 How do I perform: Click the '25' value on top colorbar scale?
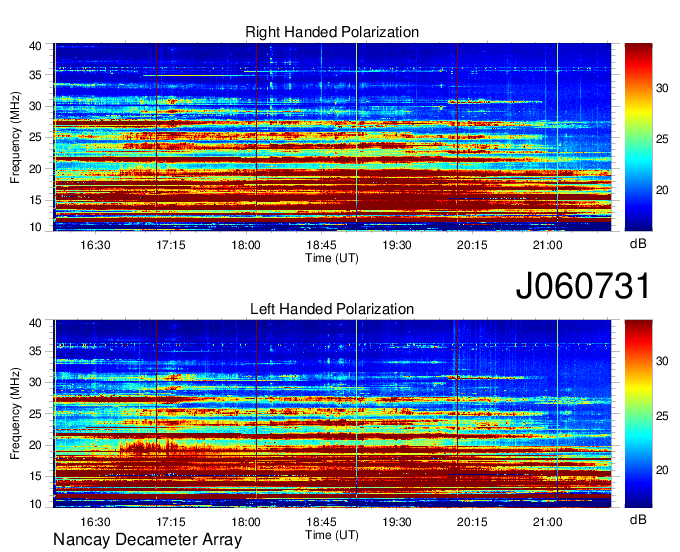pos(662,139)
